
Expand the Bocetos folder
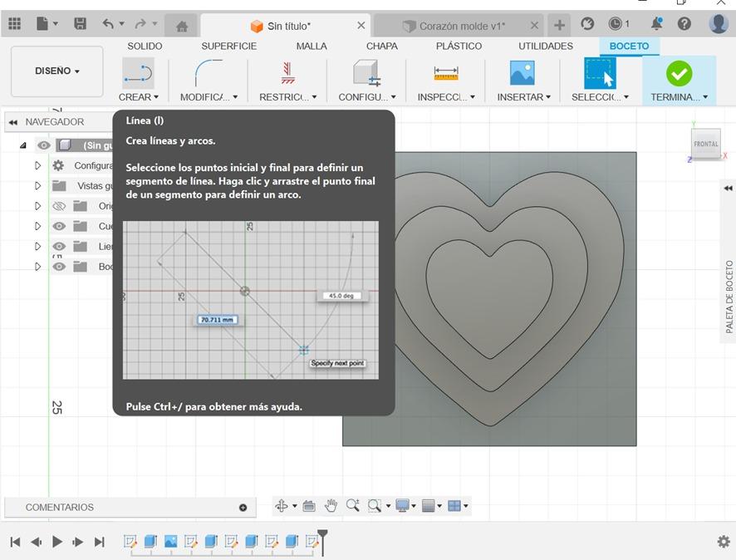tap(38, 267)
